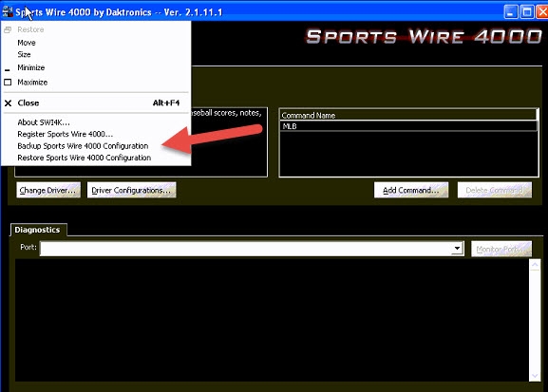Click the Monitor Port... button
This screenshot has height=392, width=548.
pos(501,249)
